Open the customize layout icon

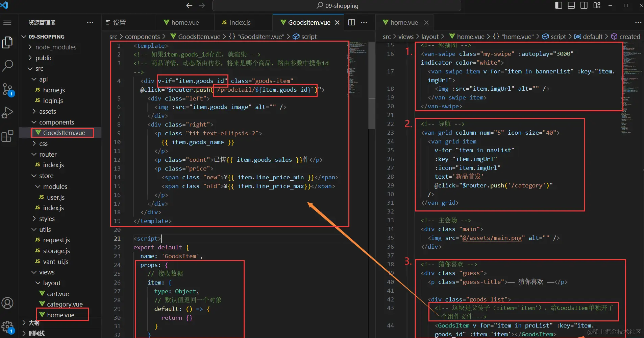tap(597, 5)
